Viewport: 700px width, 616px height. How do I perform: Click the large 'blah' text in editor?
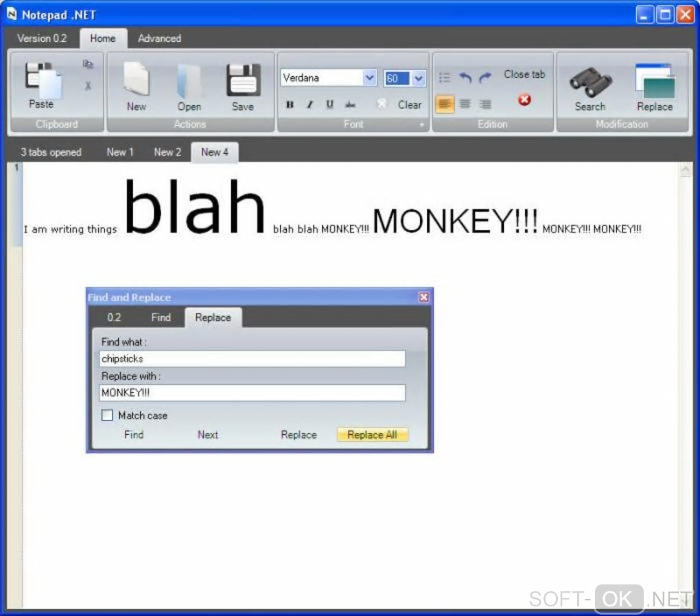195,206
